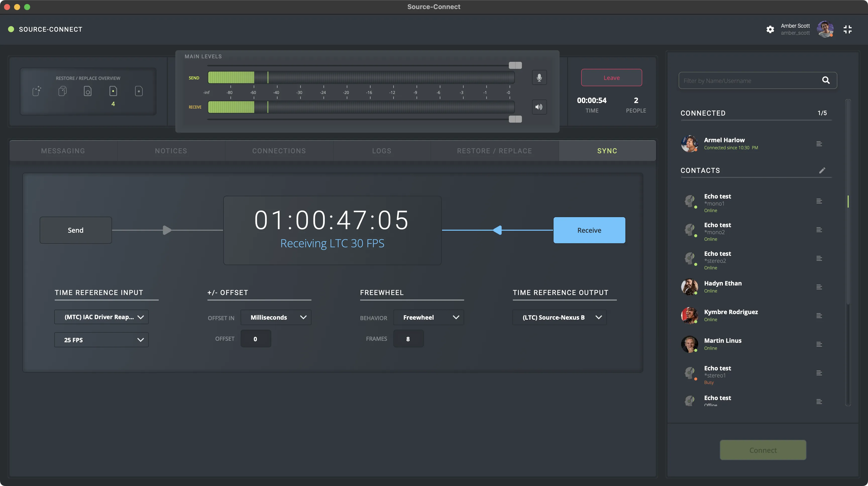The height and width of the screenshot is (486, 868).
Task: Click the overview file icon labeled 4
Action: [x=113, y=91]
